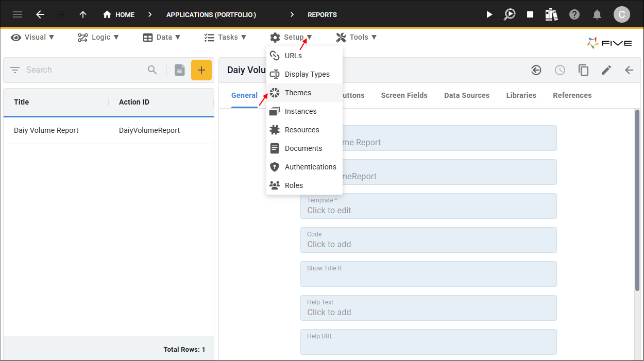
Task: Click the form vertical scrollbar
Action: tap(637, 201)
